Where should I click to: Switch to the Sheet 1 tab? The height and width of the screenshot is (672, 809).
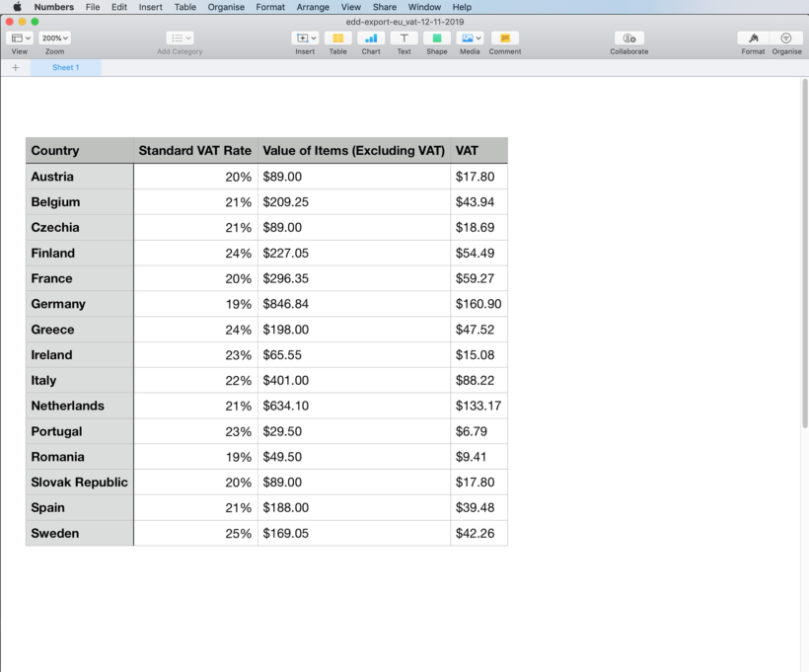pos(65,67)
